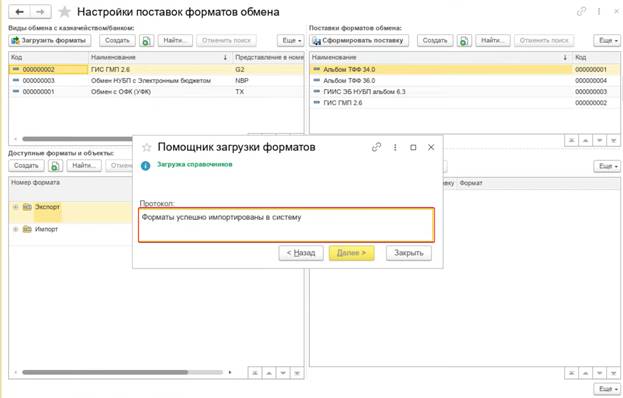Open Еще dropdown in Виды обмена panel
The width and height of the screenshot is (623, 398).
click(290, 41)
